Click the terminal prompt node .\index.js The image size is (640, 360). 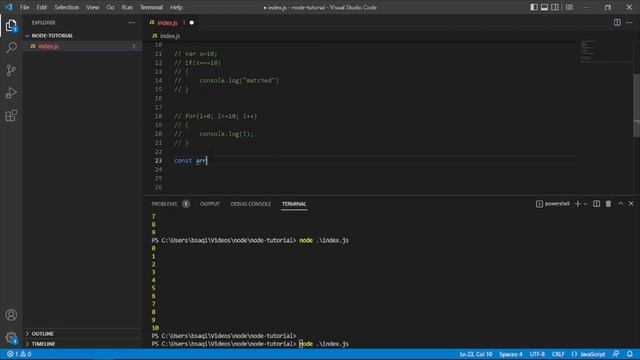324,344
